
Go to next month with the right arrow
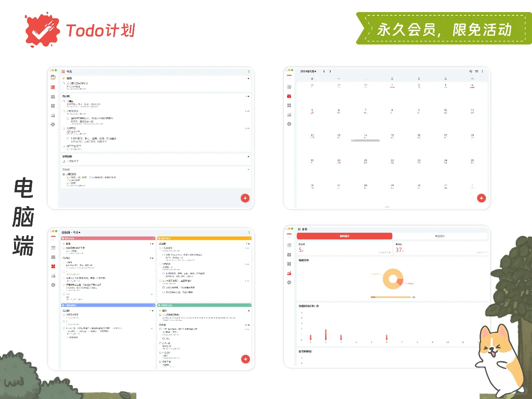330,71
